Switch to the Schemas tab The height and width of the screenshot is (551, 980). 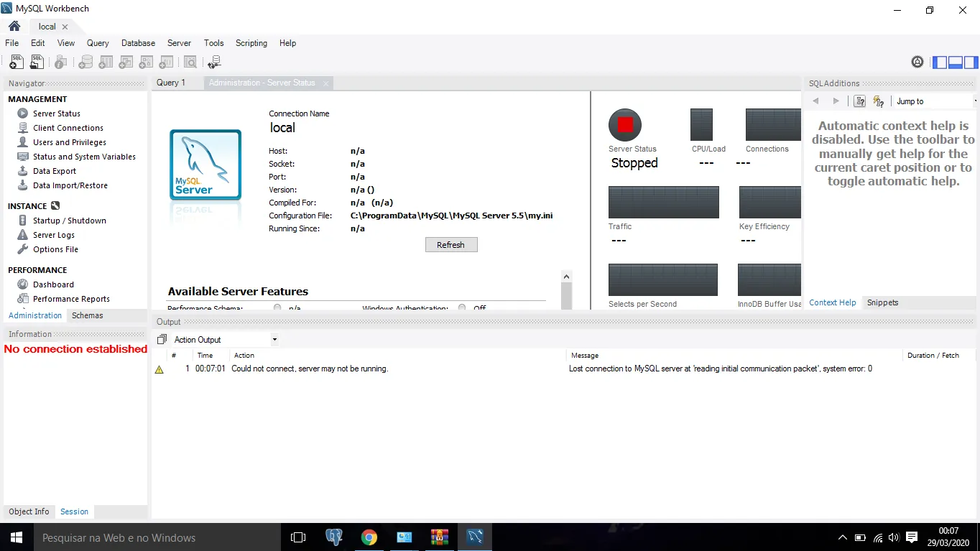(87, 315)
